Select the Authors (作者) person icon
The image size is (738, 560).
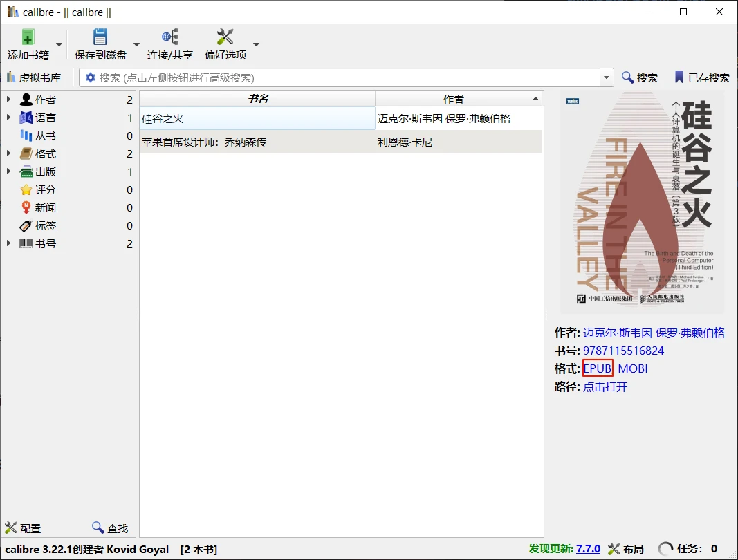(26, 100)
